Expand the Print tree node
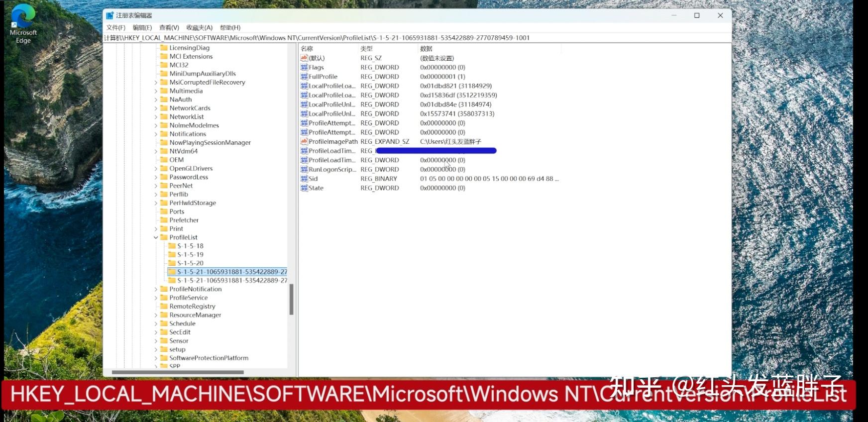The width and height of the screenshot is (868, 422). coord(156,229)
